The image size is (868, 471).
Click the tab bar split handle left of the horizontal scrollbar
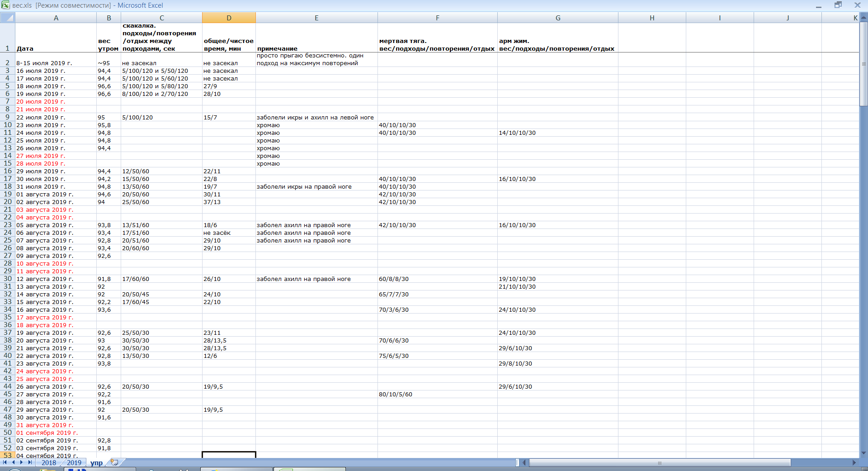click(518, 462)
